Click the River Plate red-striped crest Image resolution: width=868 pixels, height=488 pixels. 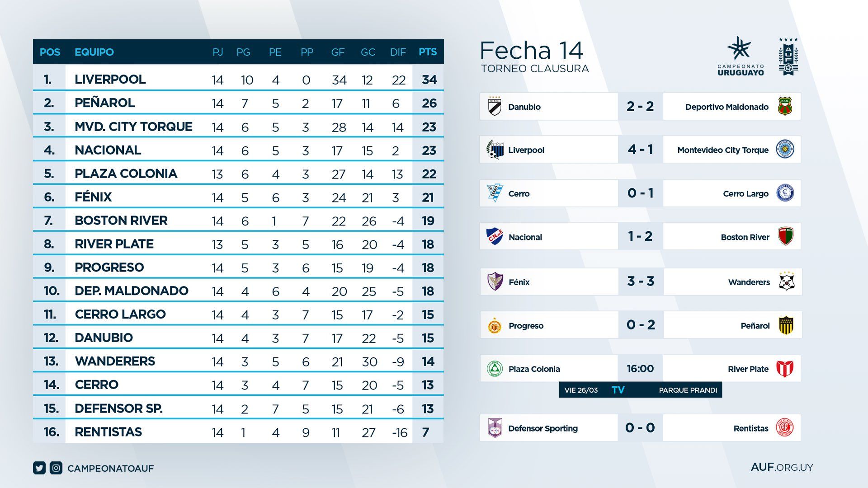click(x=785, y=369)
